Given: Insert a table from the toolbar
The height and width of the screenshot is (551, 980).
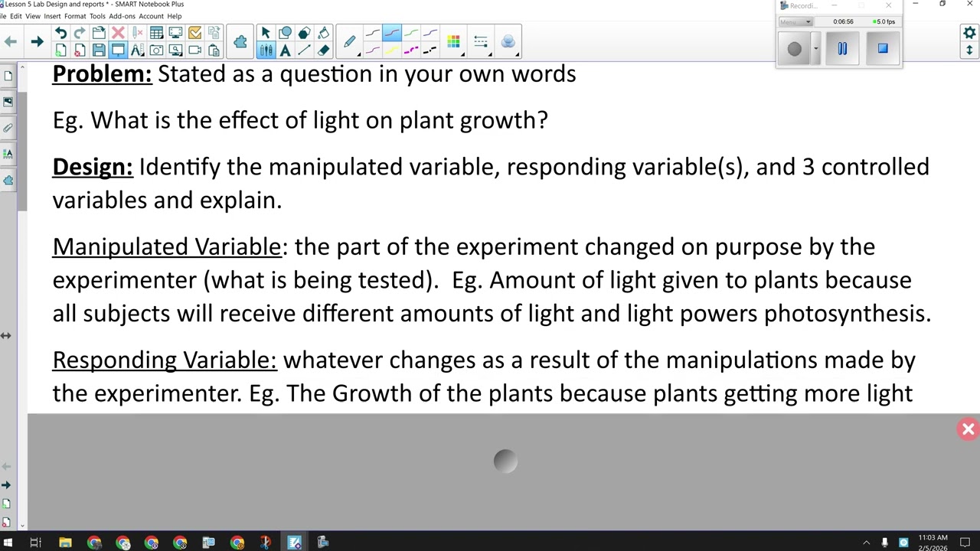Looking at the screenshot, I should pos(156,33).
